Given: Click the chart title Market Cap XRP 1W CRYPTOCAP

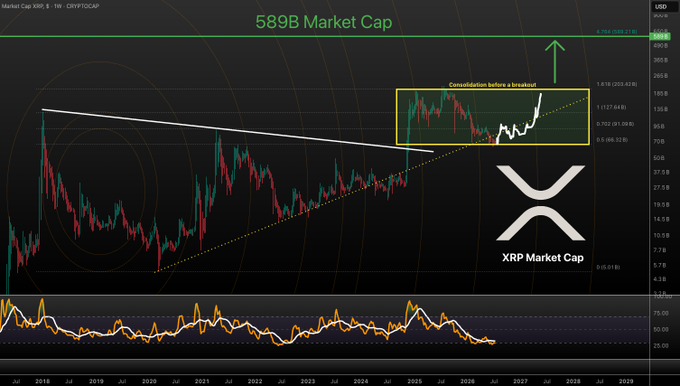Looking at the screenshot, I should [50, 6].
